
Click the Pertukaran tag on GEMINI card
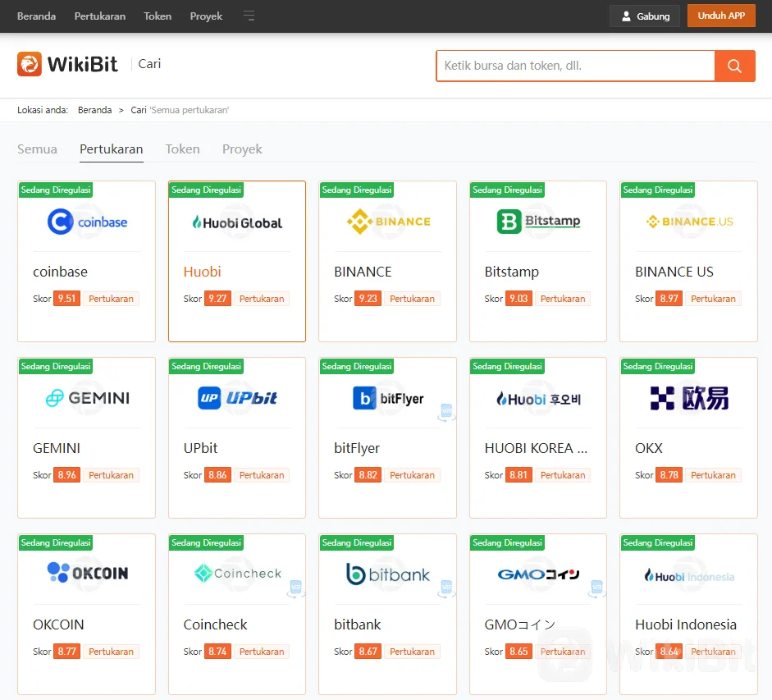coord(112,475)
